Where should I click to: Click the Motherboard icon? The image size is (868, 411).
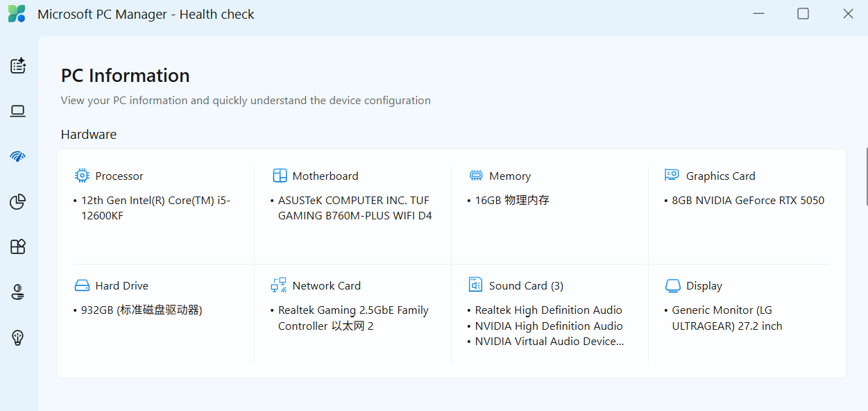click(280, 176)
